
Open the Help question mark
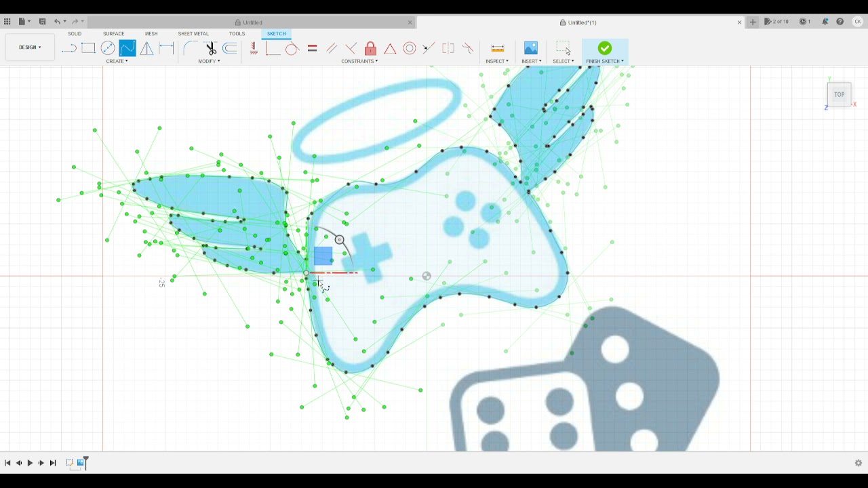(840, 22)
